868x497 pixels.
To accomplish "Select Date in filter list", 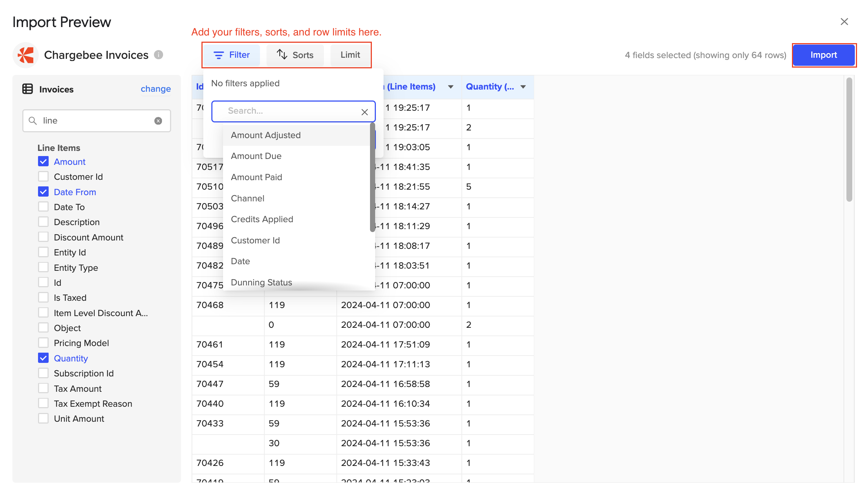I will tap(297, 261).
